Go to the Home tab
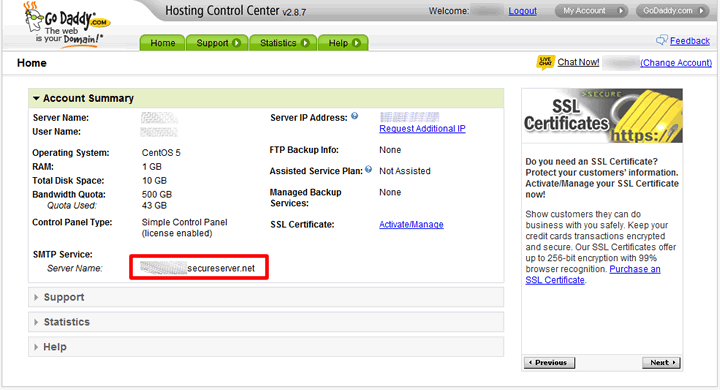 163,43
